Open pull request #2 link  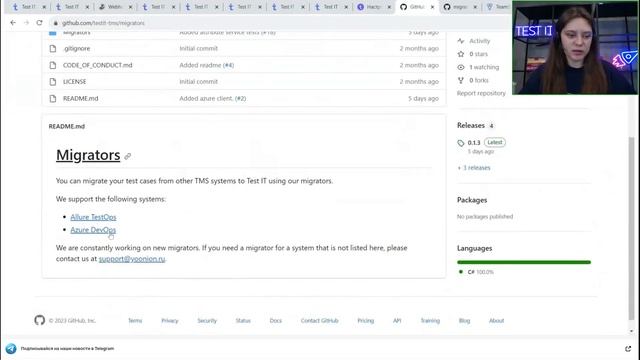pos(241,98)
